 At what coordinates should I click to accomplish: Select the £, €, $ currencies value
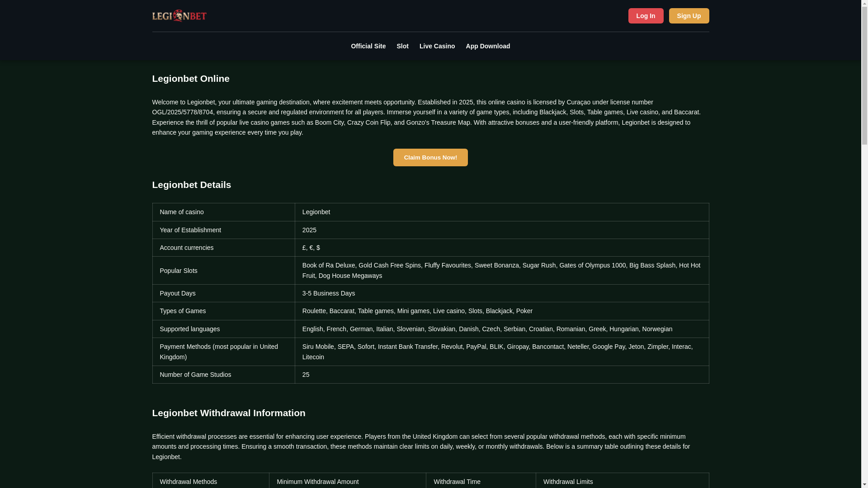click(x=502, y=248)
